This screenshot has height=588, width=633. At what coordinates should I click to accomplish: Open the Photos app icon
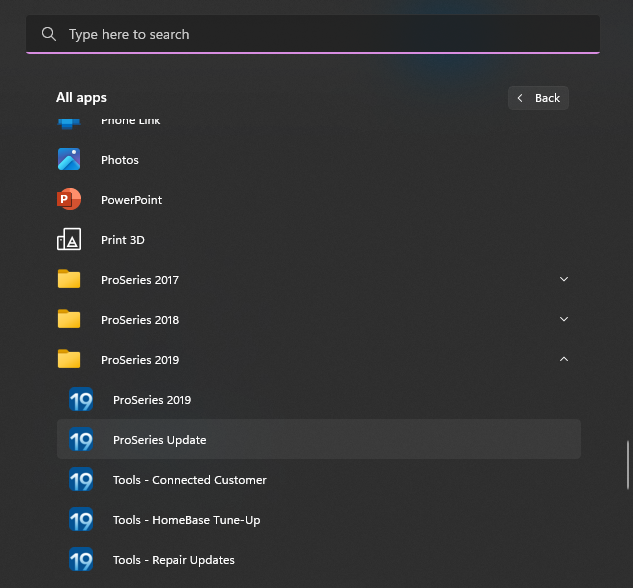[69, 160]
